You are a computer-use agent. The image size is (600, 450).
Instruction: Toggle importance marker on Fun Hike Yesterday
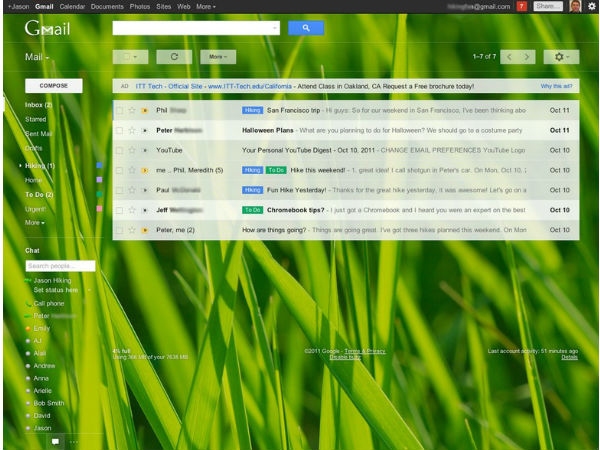pos(145,190)
